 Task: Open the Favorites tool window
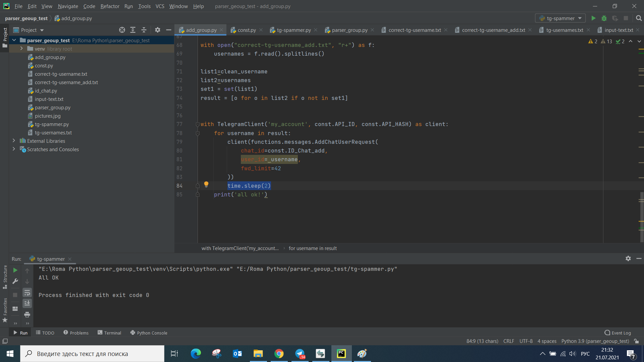coord(5,310)
